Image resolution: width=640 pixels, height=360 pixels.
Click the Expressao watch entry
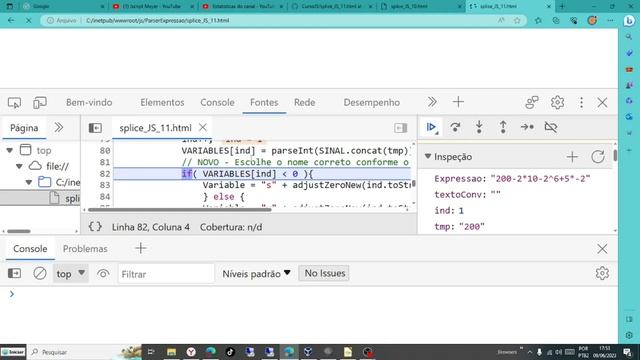[x=512, y=179]
